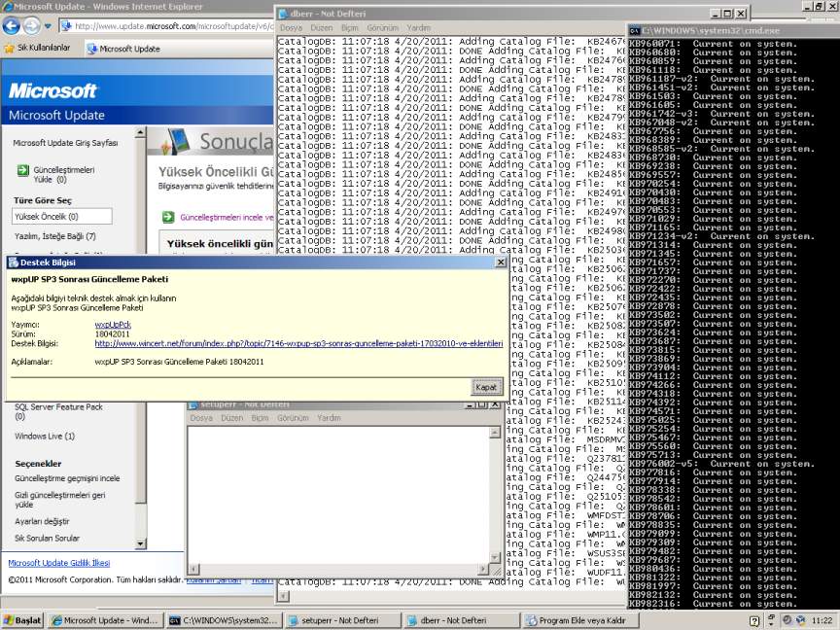Open Dosya menu in dberr Notepad
This screenshot has height=630, width=840.
tap(291, 28)
